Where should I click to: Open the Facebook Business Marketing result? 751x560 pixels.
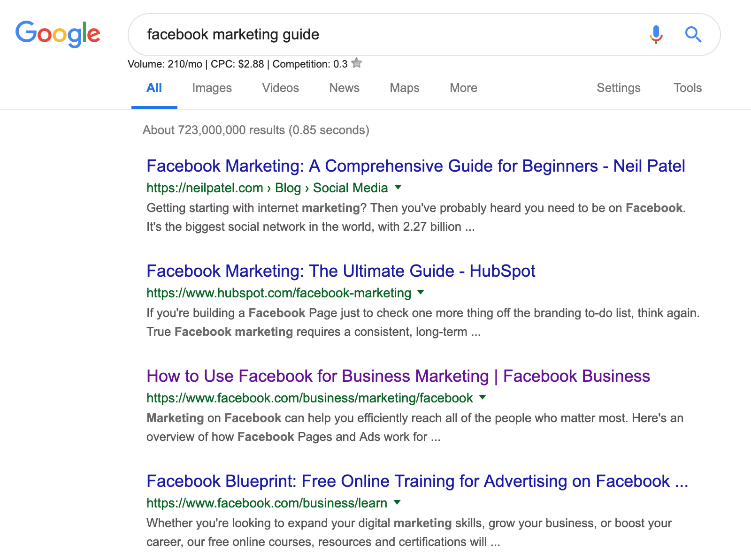[x=398, y=376]
